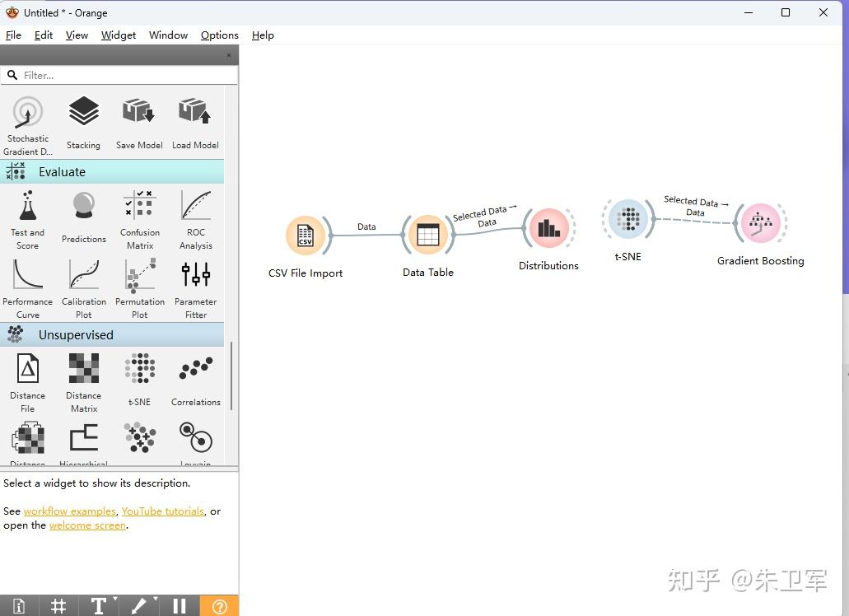Open the arrow tool color dropdown
Image resolution: width=849 pixels, height=616 pixels.
156,598
